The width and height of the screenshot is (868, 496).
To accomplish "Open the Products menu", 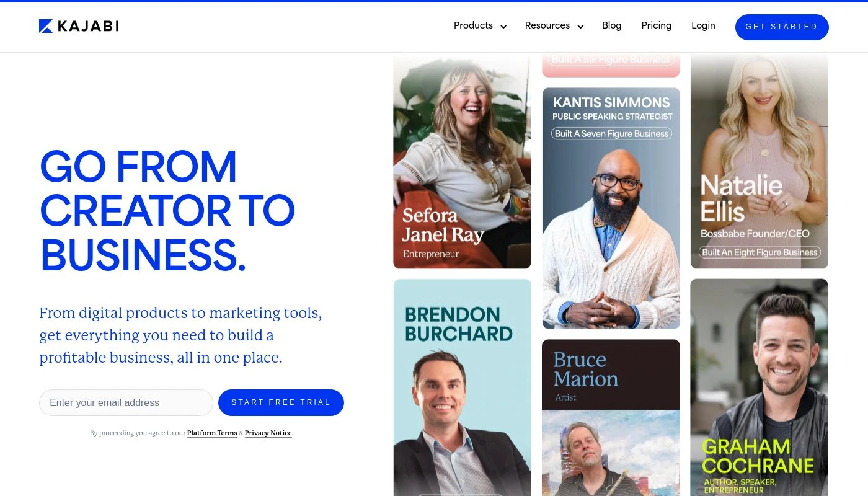I will (473, 25).
